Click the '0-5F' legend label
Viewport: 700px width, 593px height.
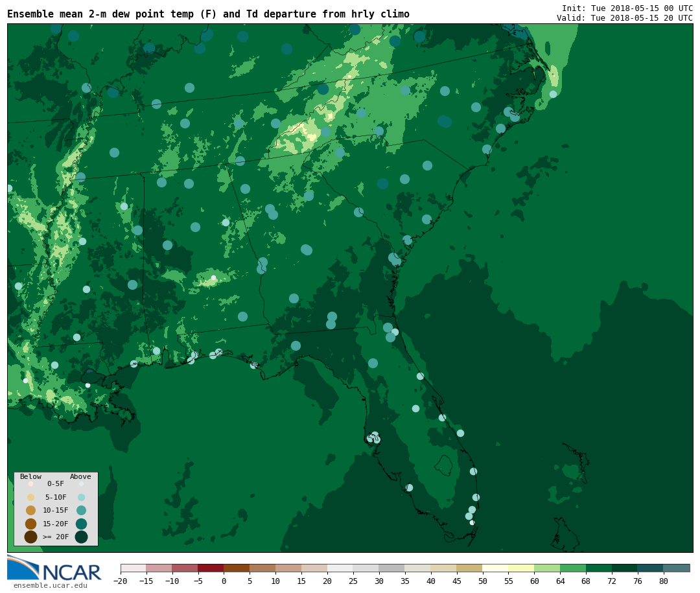[56, 483]
